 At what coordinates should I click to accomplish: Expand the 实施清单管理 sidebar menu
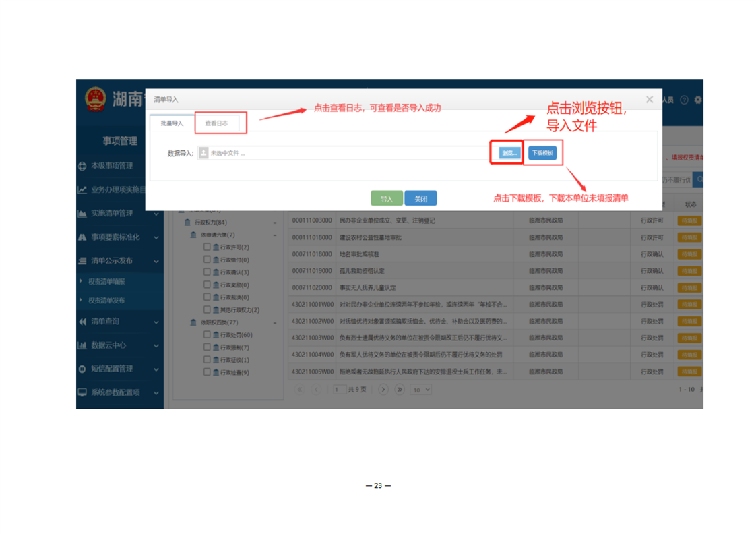[x=156, y=214]
